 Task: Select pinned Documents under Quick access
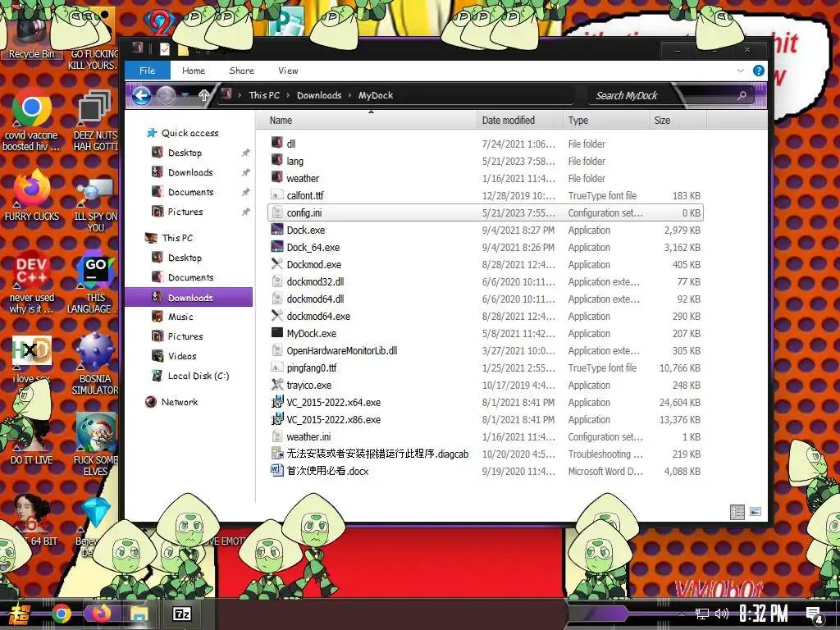tap(190, 192)
